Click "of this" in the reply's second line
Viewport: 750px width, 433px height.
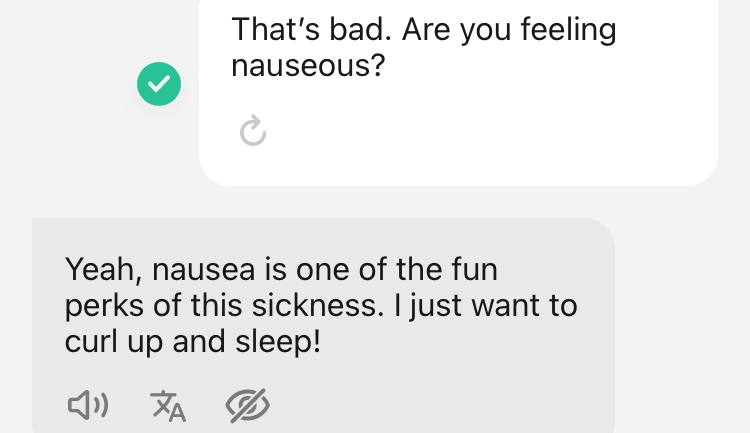[205, 306]
